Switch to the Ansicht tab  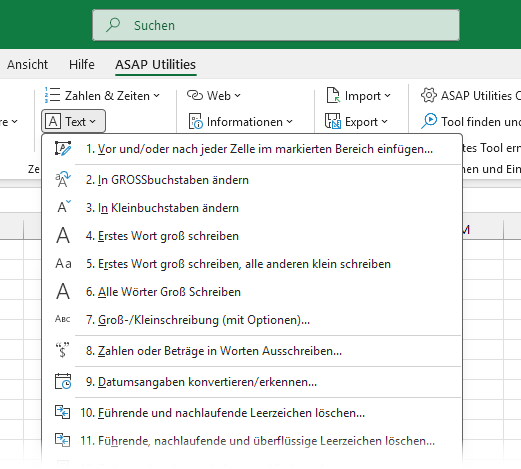(27, 64)
